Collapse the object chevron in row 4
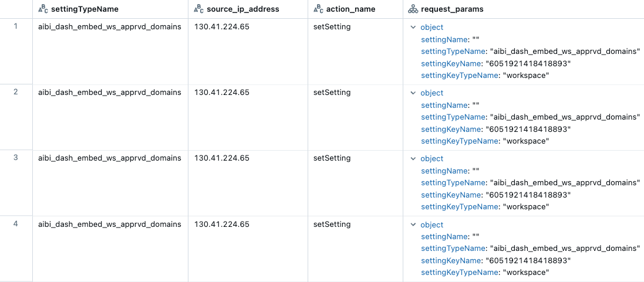Screen dimensions: 644x282 tap(414, 225)
